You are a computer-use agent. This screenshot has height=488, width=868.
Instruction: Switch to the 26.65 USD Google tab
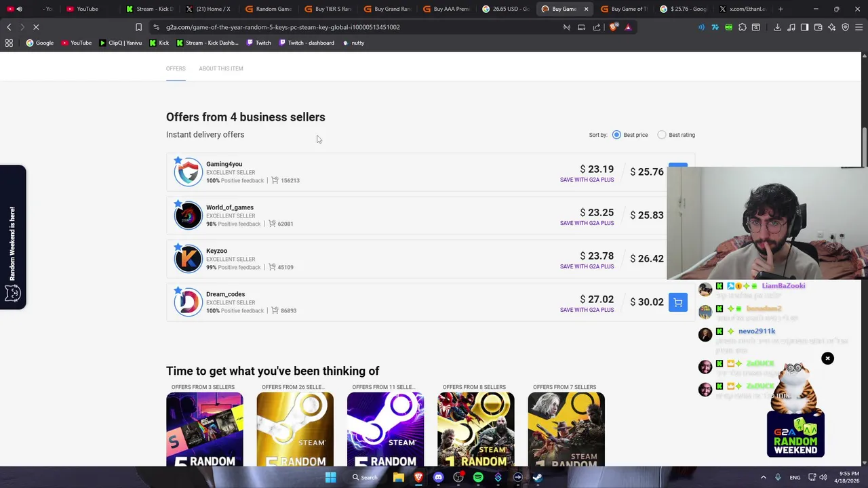(x=506, y=9)
